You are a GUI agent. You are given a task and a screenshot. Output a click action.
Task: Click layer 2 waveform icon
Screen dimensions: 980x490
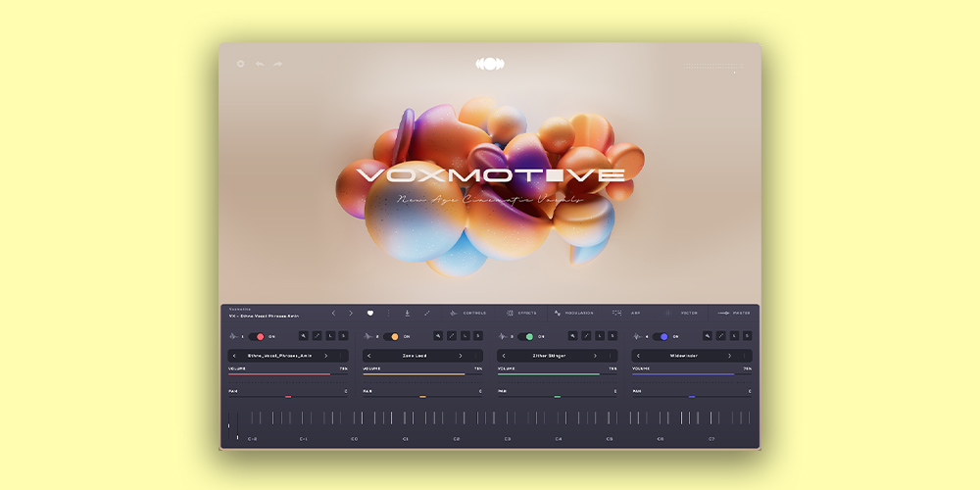pyautogui.click(x=368, y=336)
